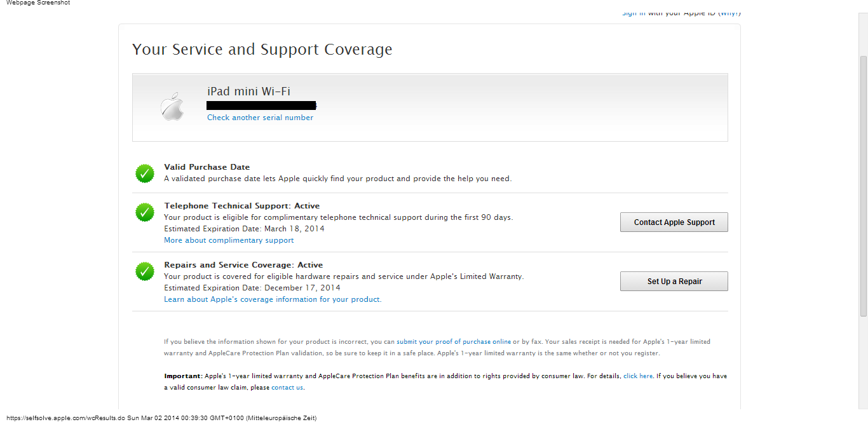Open the submit your proof of purchase online link
Viewport: 868px width, 422px height.
pos(454,342)
